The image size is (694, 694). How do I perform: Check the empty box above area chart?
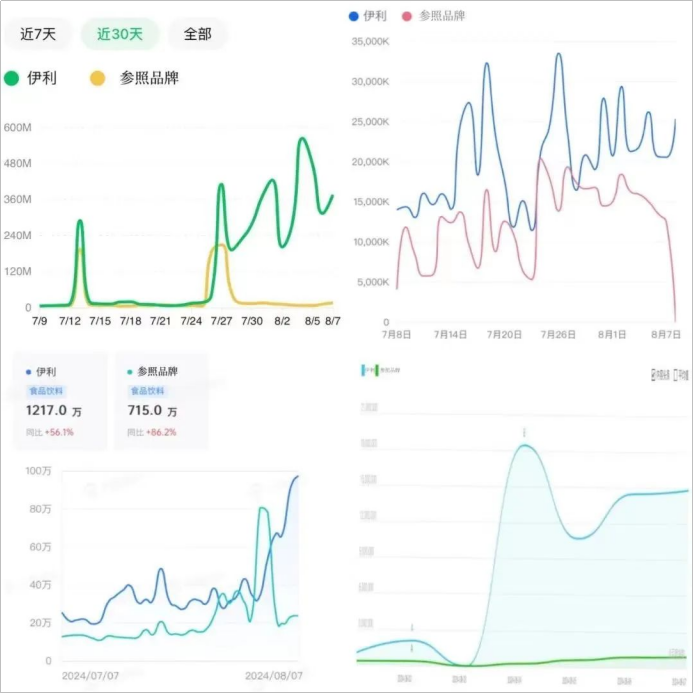coord(675,375)
